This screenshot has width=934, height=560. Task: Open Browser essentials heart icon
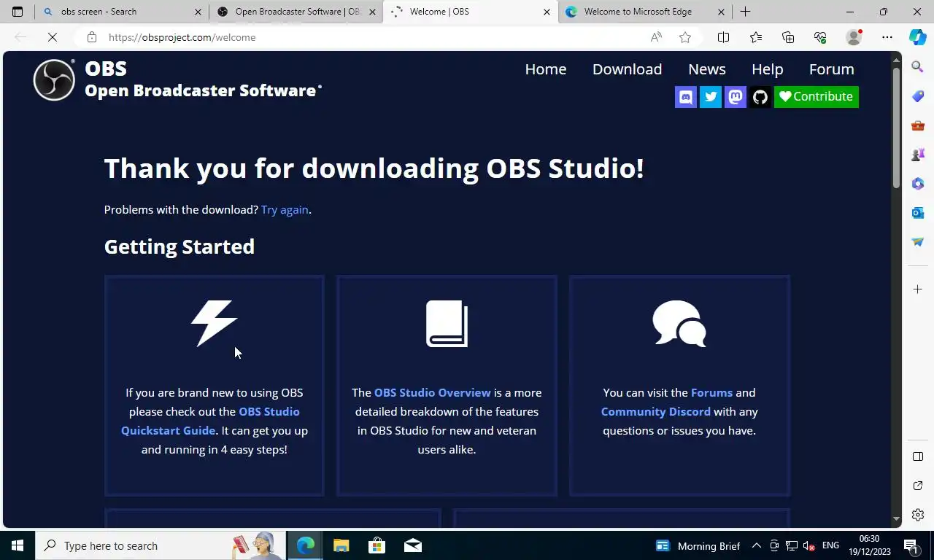pos(820,37)
